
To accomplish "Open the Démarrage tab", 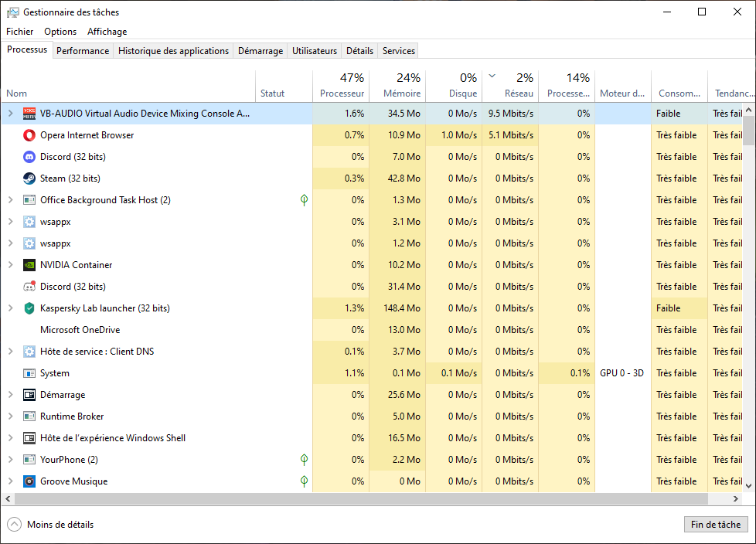I will (261, 51).
